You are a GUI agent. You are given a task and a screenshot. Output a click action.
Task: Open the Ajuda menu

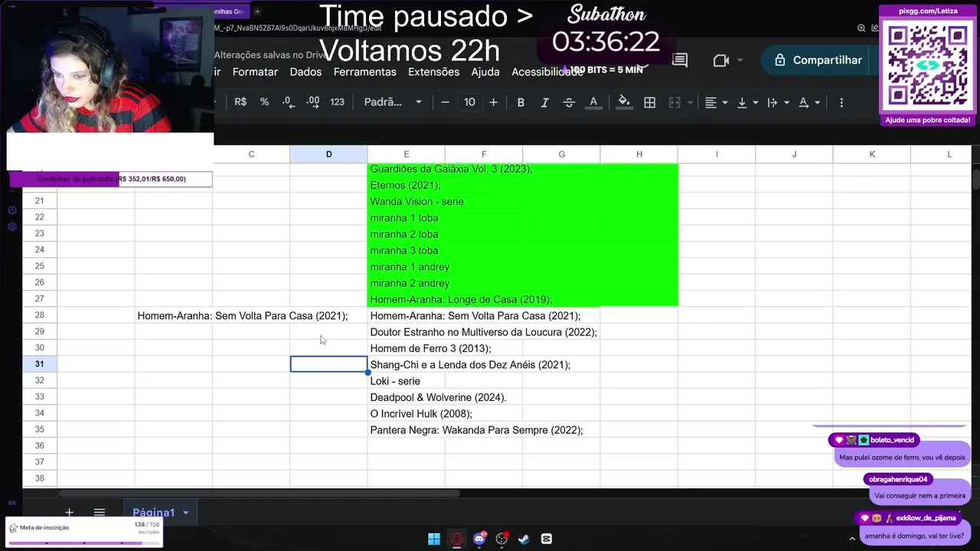[x=485, y=71]
